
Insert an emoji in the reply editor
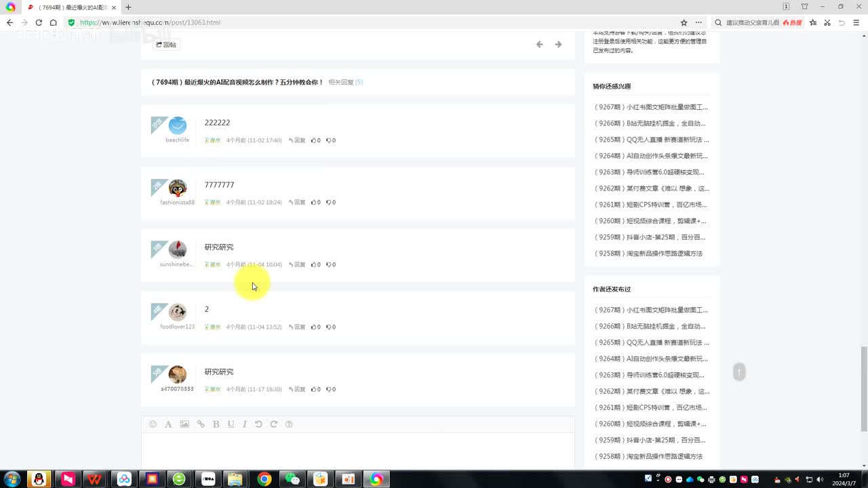tap(153, 424)
